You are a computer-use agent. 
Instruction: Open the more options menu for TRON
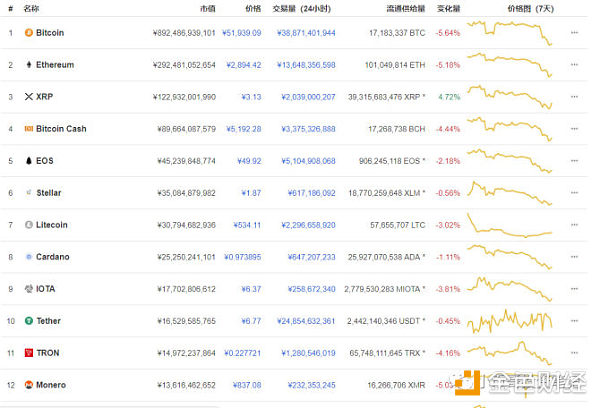pos(574,353)
